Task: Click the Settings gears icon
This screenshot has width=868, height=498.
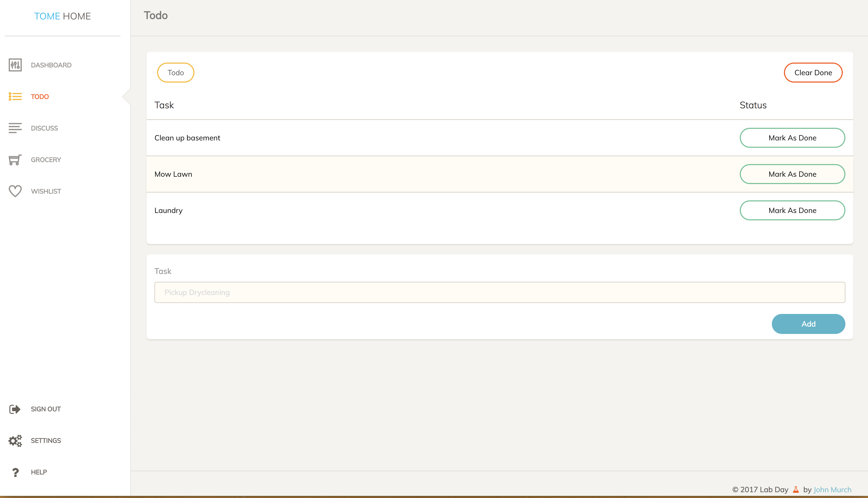Action: [15, 440]
